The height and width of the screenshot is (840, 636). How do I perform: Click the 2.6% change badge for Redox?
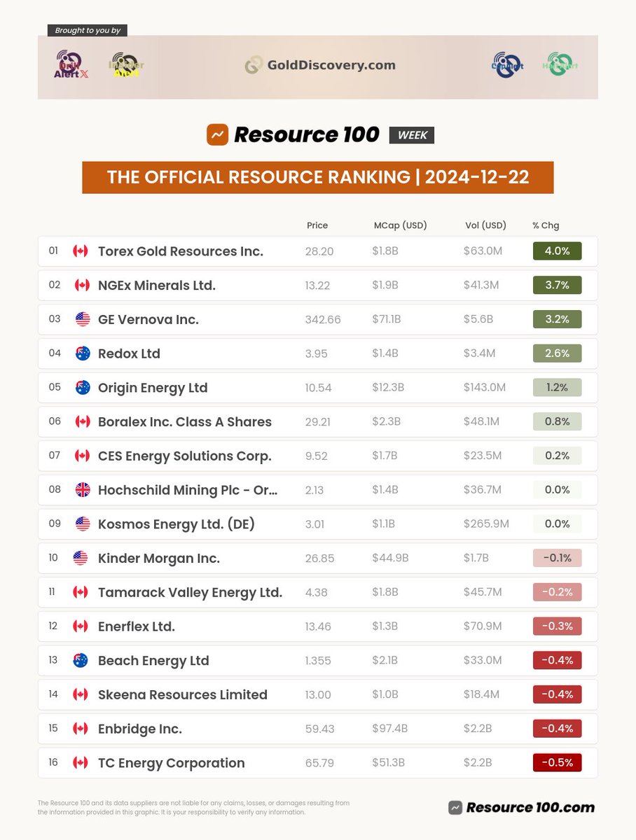[x=558, y=353]
